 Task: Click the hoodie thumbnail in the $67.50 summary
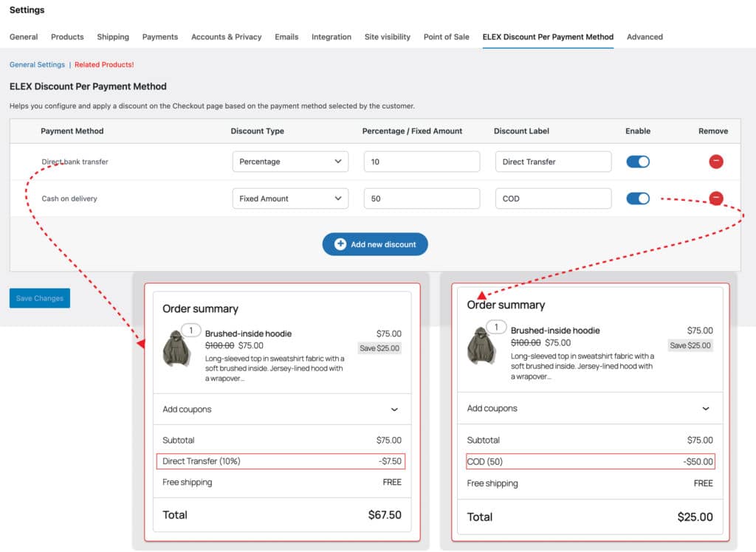point(177,348)
